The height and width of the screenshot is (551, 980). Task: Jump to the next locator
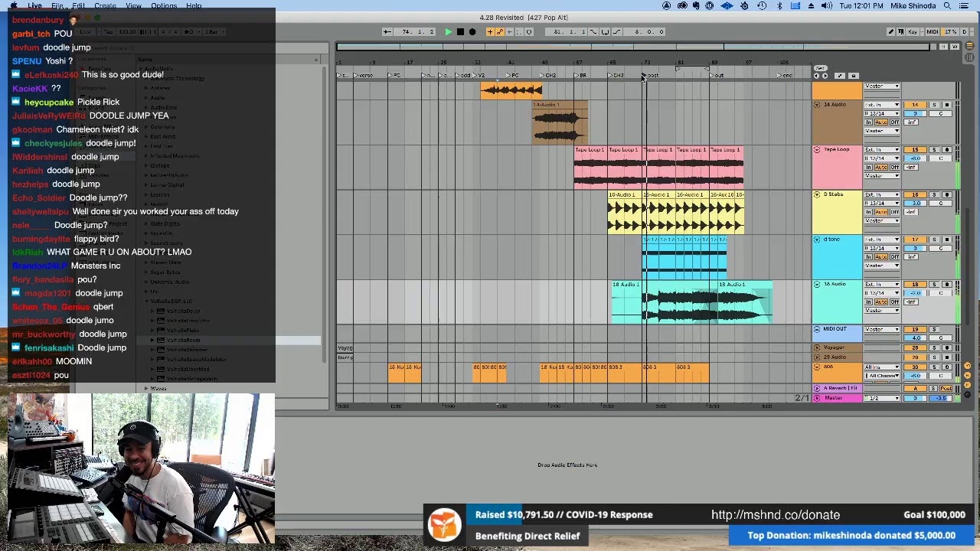825,76
